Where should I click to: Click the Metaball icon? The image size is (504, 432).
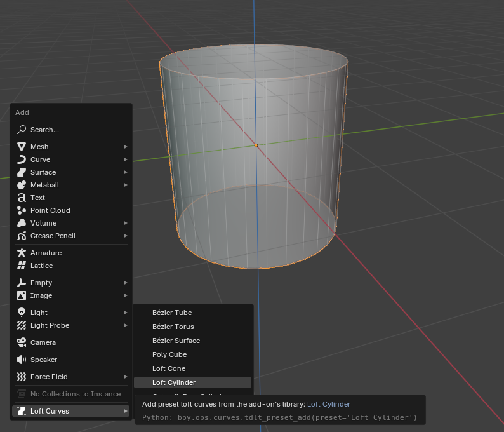(x=22, y=185)
